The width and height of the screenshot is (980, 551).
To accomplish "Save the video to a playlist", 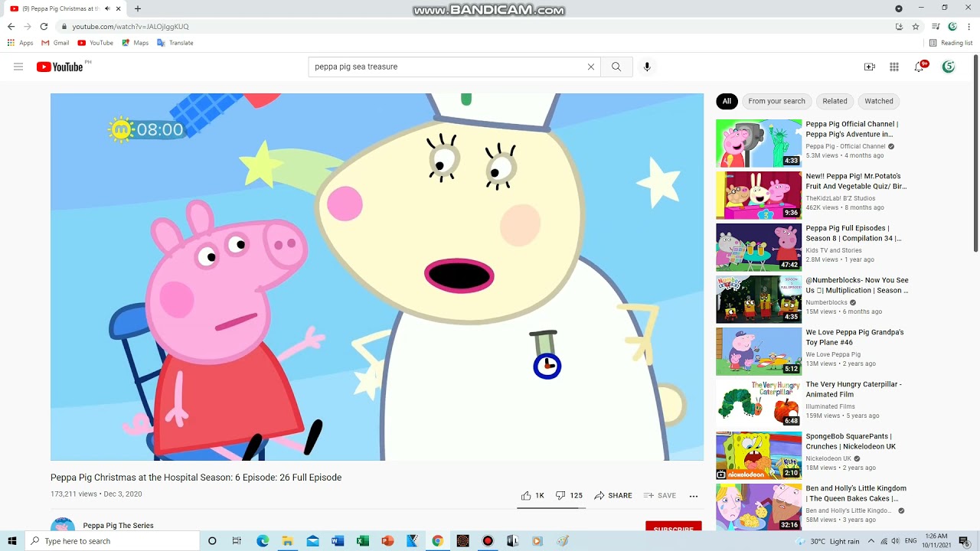I will pyautogui.click(x=660, y=495).
